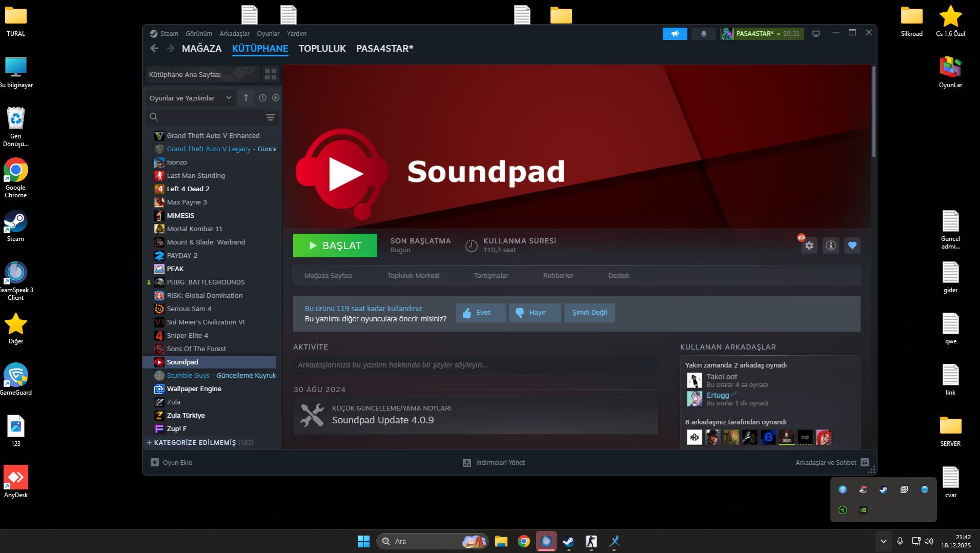This screenshot has width=980, height=553.
Task: Switch to Big Picture mode icon
Action: pyautogui.click(x=816, y=34)
